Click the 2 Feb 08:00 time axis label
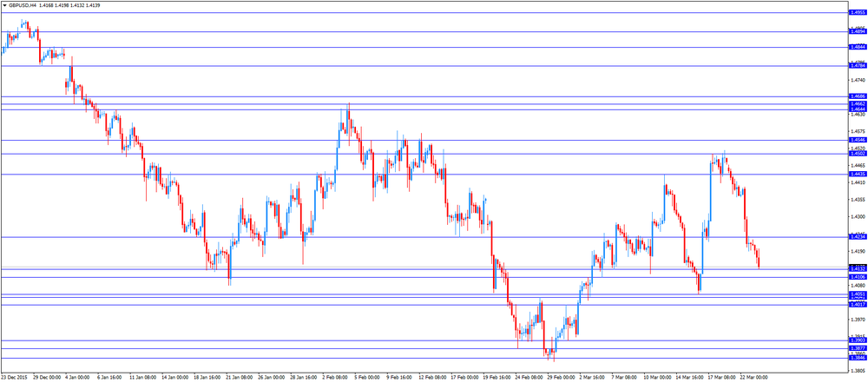 [x=337, y=378]
